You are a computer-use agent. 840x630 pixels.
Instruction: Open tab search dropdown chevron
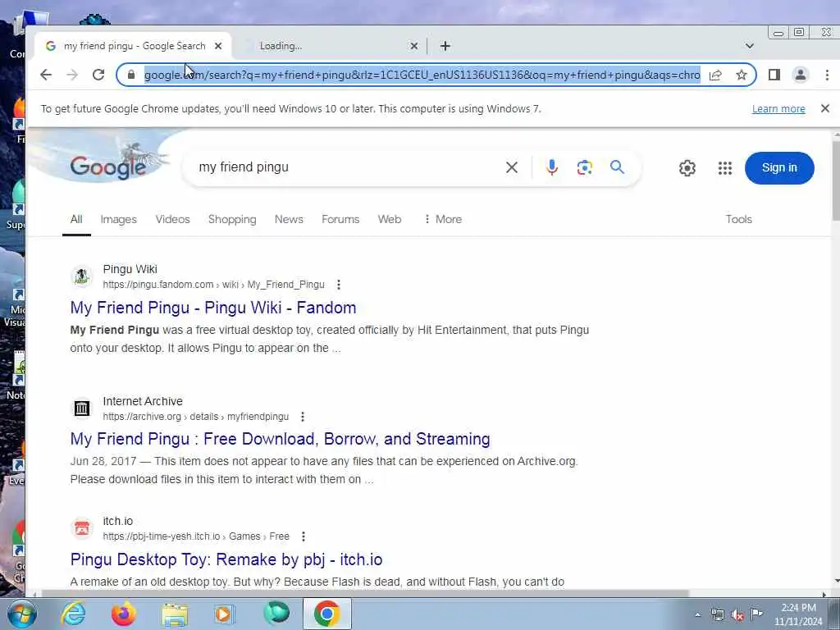pos(750,46)
